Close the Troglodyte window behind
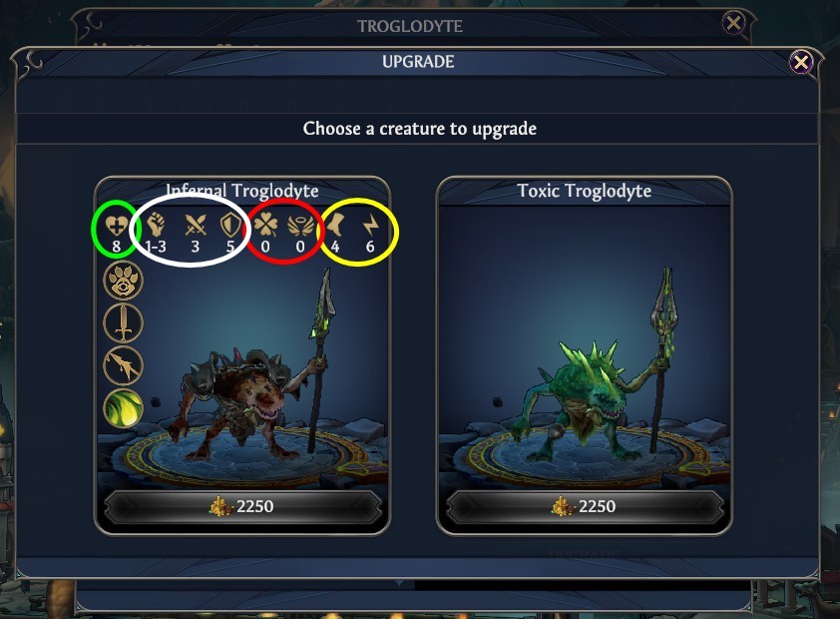 coord(733,23)
